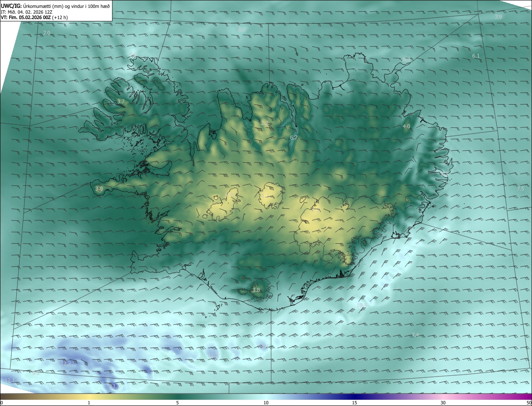Click the 6.1 value label
Viewport: 532px width, 406px height.
click(476, 56)
